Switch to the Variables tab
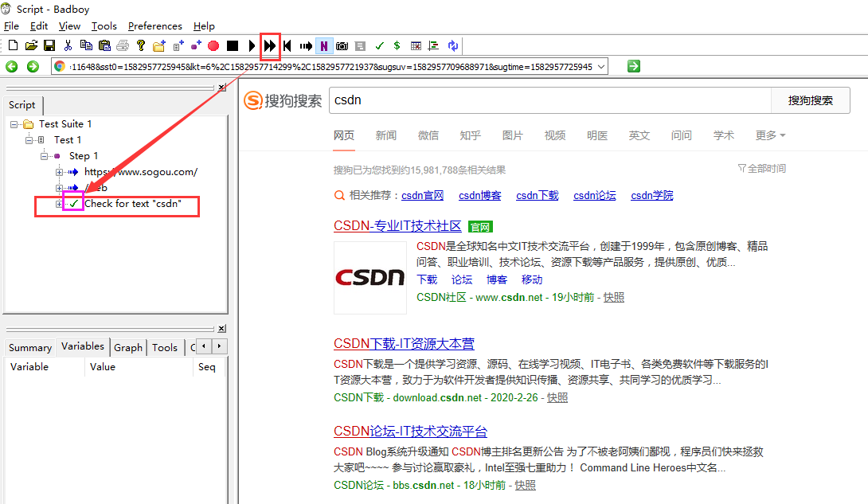The image size is (868, 504). [83, 346]
